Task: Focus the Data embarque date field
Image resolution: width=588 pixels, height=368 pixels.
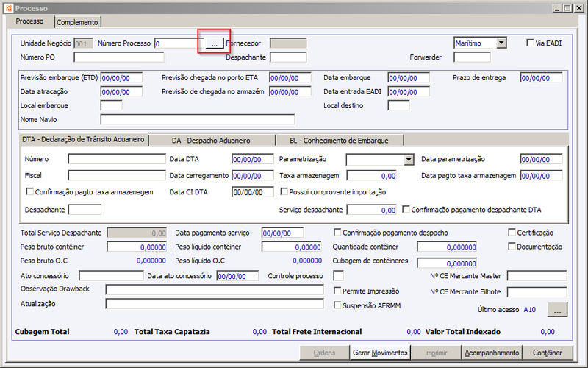Action: coord(409,78)
